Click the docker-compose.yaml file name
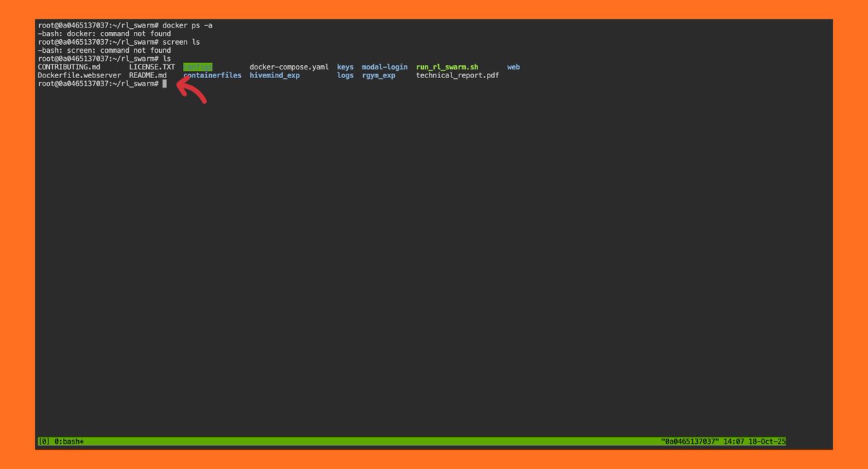868x469 pixels. click(x=289, y=67)
